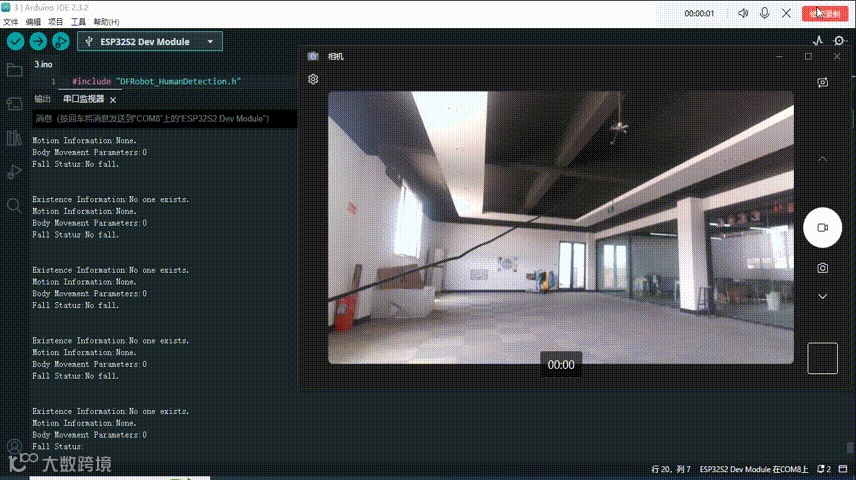
Task: Switch to photo mode in Camera
Action: coord(822,268)
